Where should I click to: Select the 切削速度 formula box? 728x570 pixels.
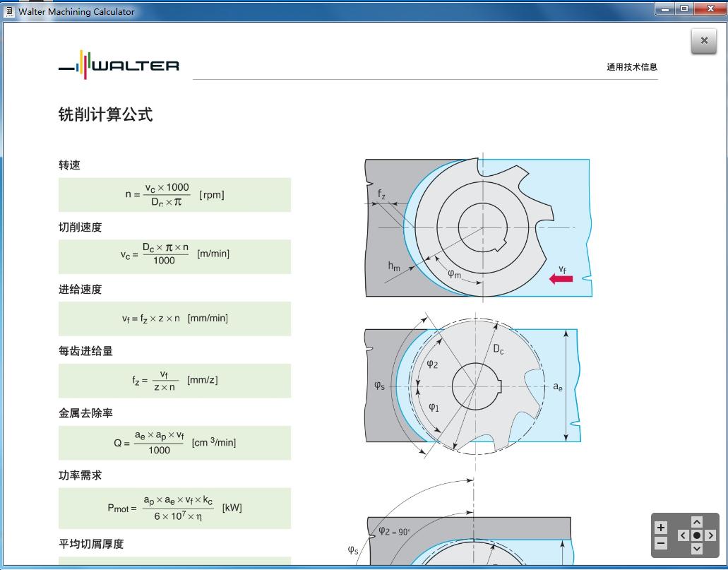pyautogui.click(x=174, y=256)
